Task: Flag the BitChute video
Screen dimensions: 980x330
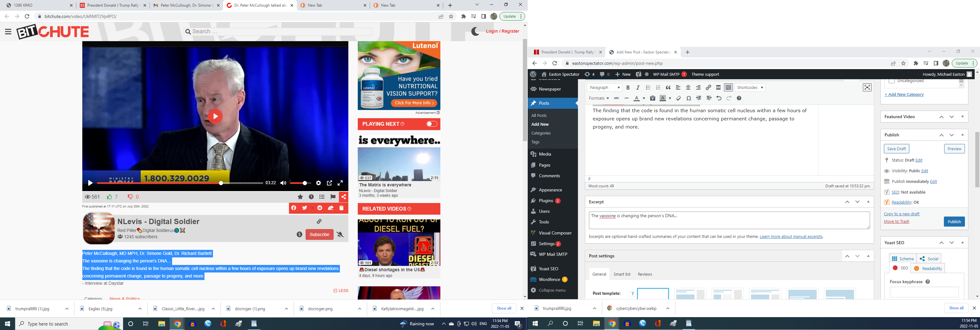Action: [x=333, y=197]
